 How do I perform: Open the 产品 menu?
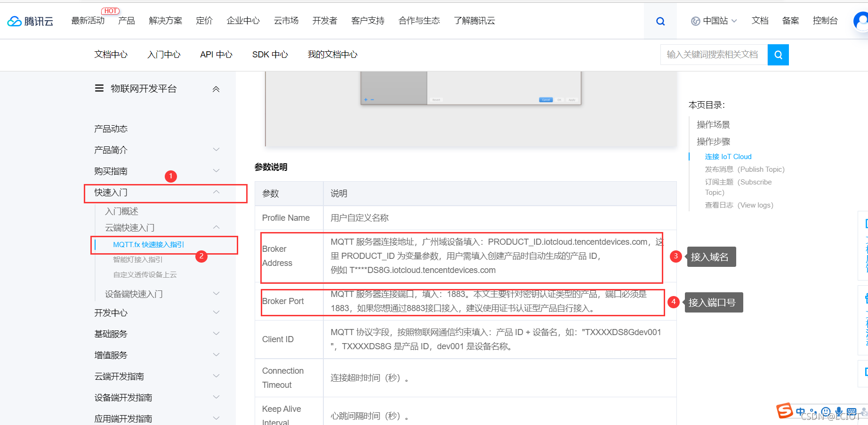point(127,21)
